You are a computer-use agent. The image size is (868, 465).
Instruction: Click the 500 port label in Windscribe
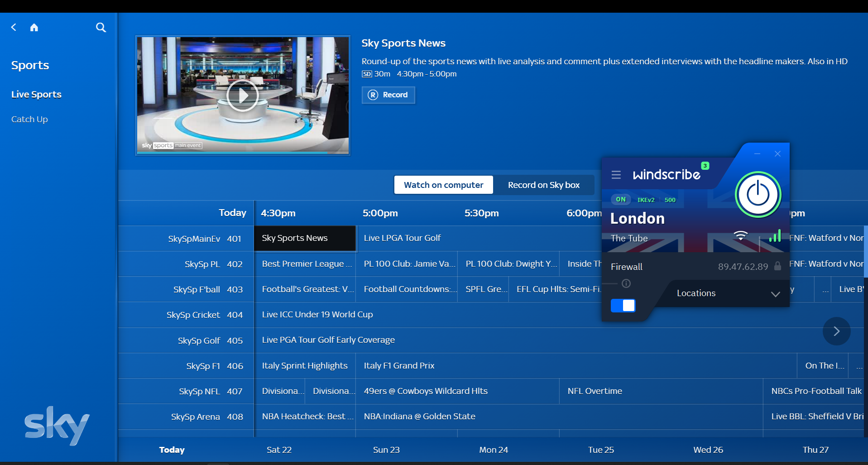coord(670,200)
